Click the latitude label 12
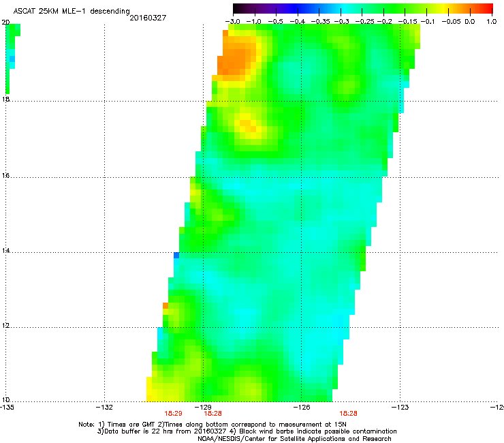 coord(5,326)
